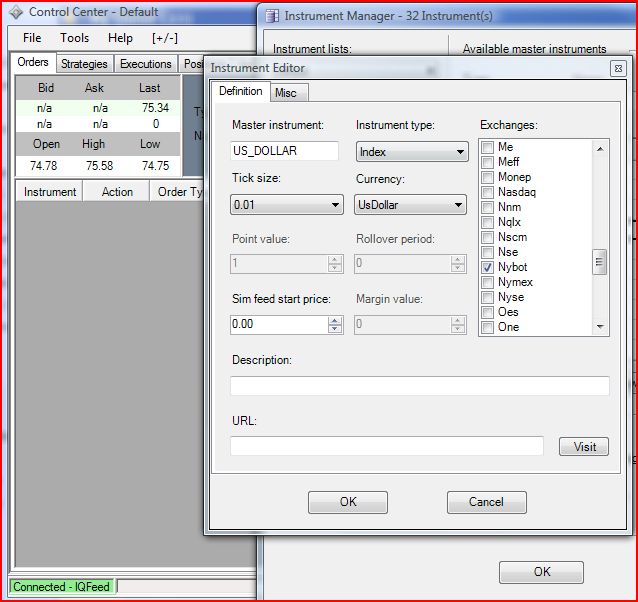Check the Nscm exchange checkbox

[x=487, y=237]
